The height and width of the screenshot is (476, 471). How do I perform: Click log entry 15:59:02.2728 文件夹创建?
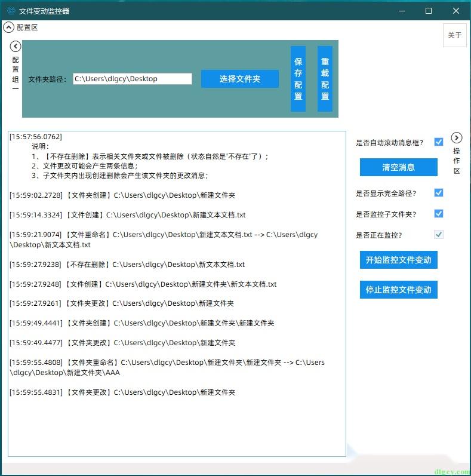coord(122,195)
